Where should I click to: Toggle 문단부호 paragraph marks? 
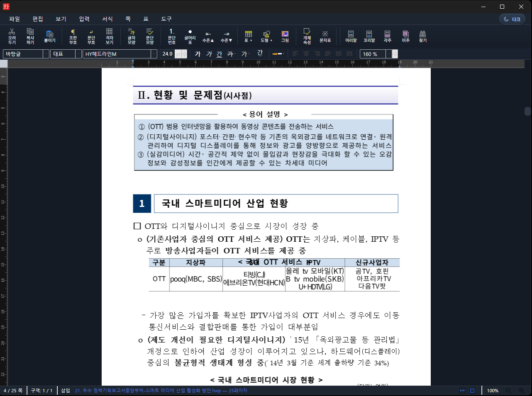[x=91, y=36]
